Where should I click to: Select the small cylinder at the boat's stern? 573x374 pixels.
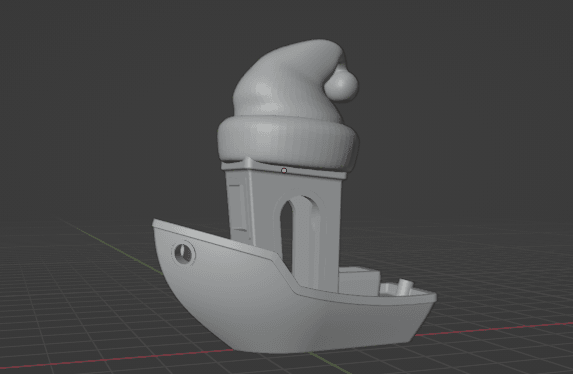pyautogui.click(x=405, y=287)
